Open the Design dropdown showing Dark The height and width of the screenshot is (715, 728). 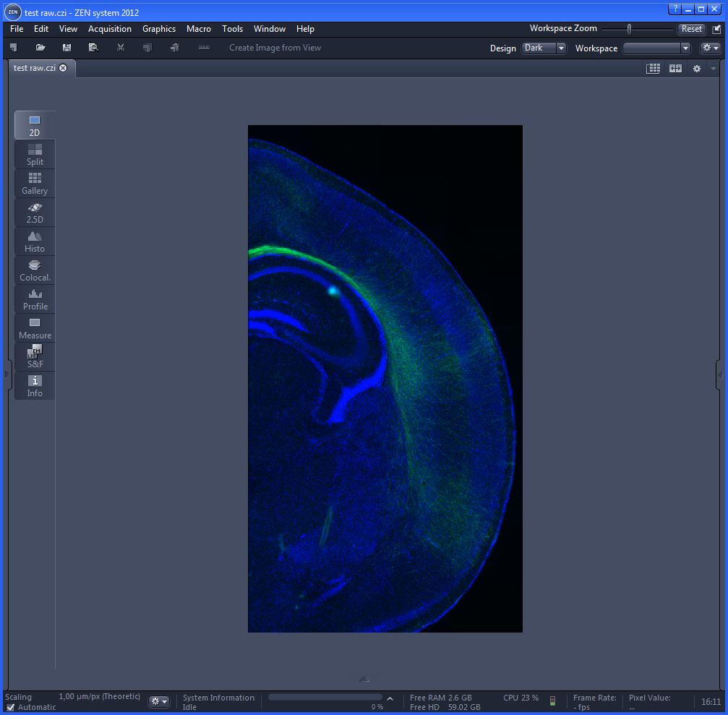[544, 48]
